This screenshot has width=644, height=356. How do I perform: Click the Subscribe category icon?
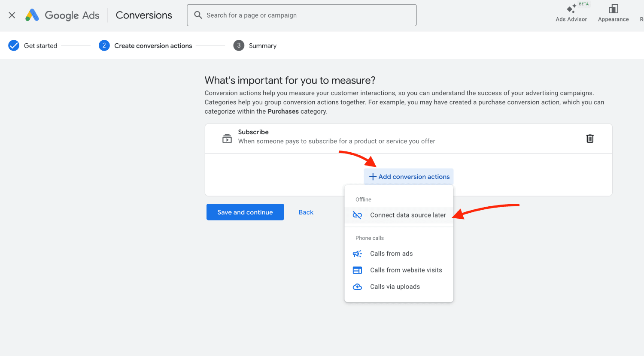(227, 139)
